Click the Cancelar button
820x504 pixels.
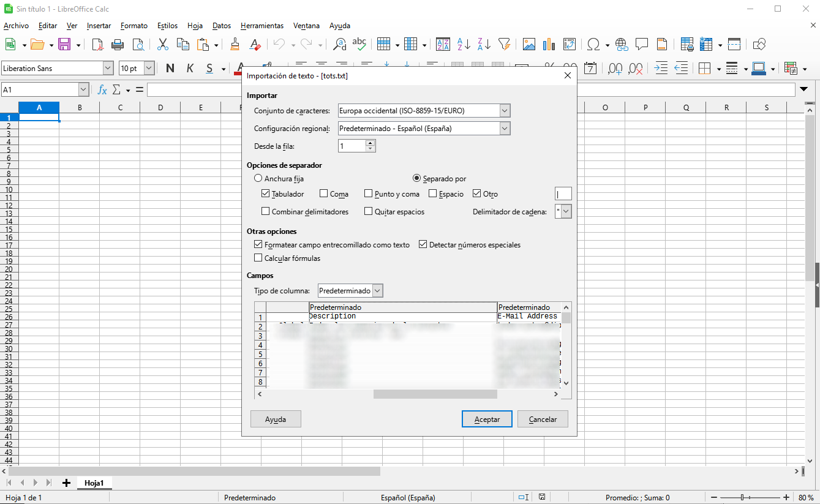[543, 419]
